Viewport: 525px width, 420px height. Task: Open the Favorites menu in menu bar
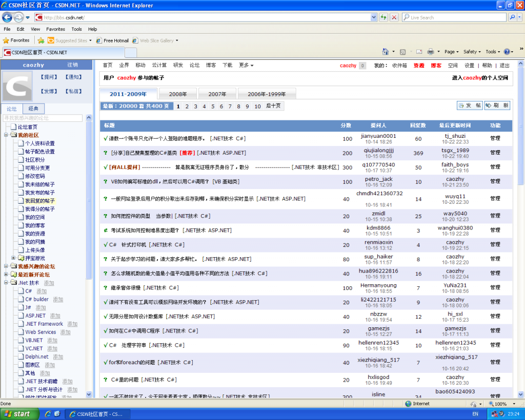click(55, 29)
